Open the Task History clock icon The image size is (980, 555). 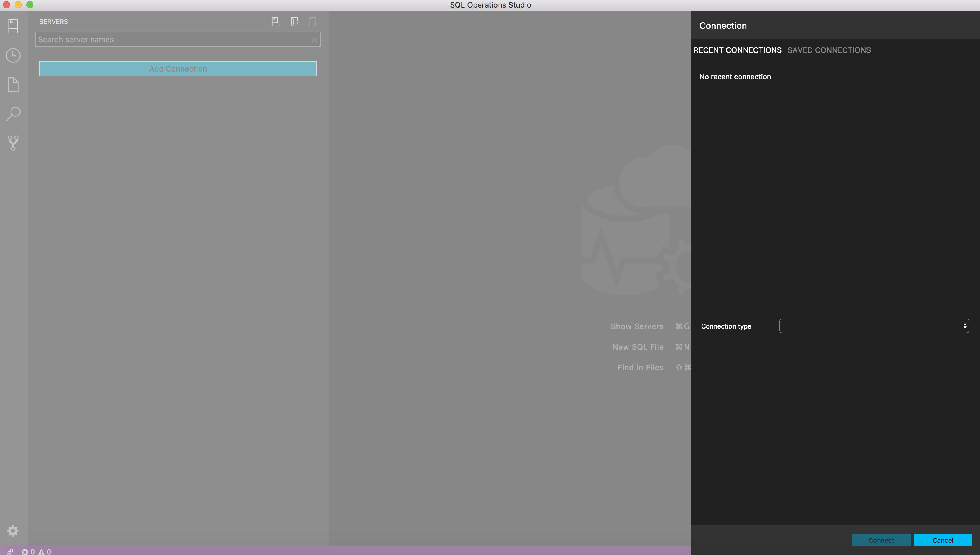13,55
